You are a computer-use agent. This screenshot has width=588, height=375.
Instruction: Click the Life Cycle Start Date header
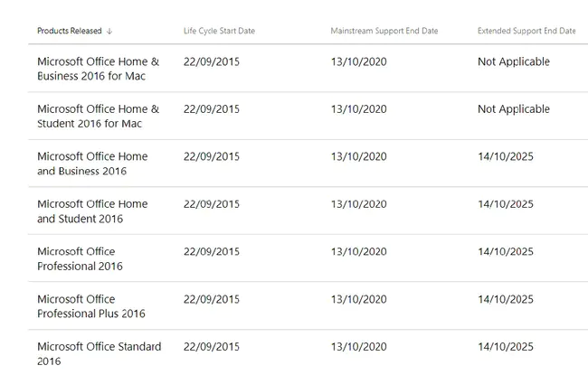pyautogui.click(x=219, y=31)
